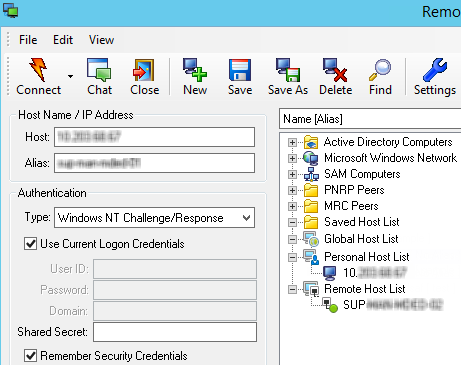461x365 pixels.
Task: Click monitor icon of 10.x host entry
Action: [x=330, y=273]
